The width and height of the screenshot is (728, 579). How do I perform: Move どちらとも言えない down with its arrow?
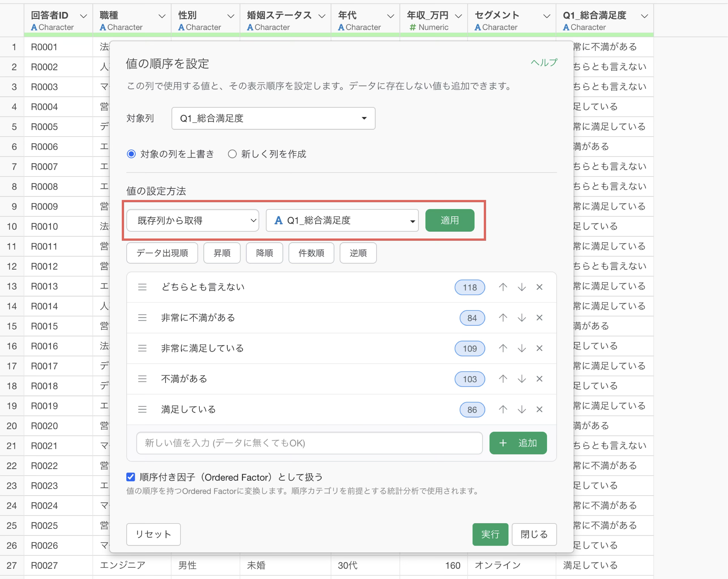point(522,287)
